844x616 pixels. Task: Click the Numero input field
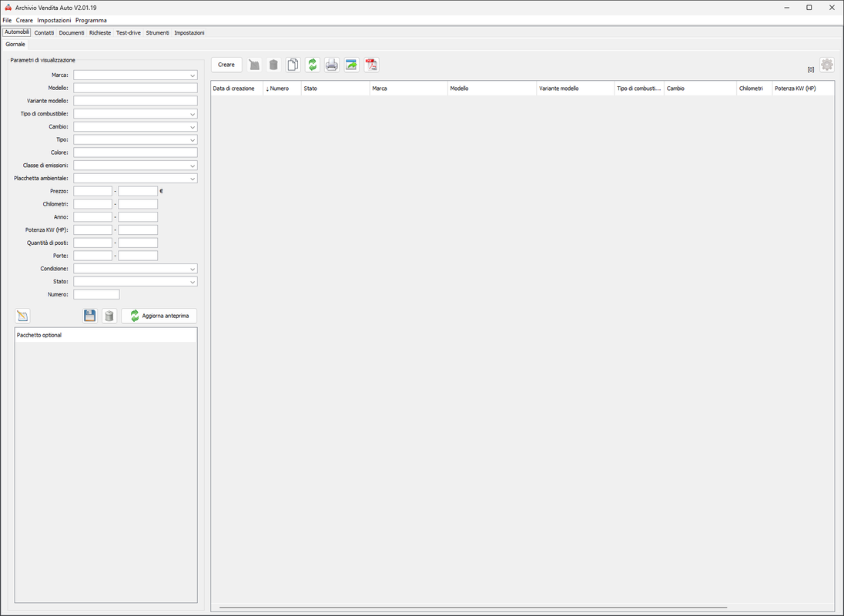click(x=96, y=295)
